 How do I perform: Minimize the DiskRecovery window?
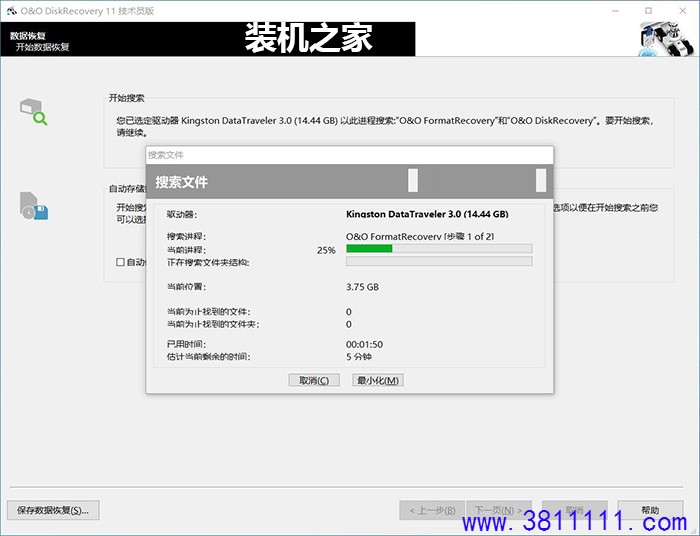tap(616, 11)
